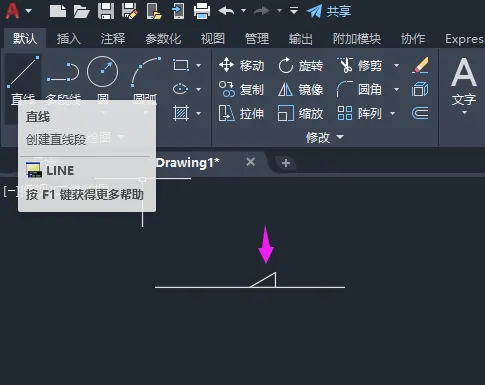
Task: Select the 旋转 rotate tool
Action: (301, 65)
